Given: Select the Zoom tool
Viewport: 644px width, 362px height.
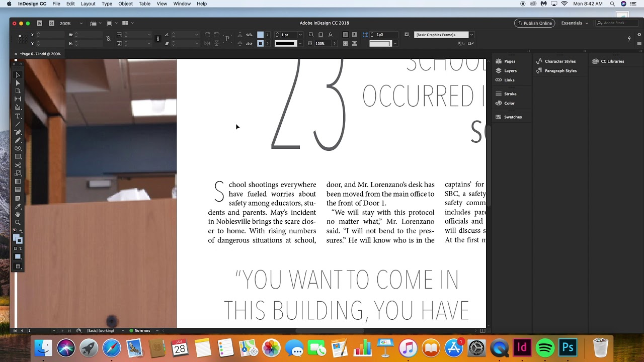Looking at the screenshot, I should 18,223.
